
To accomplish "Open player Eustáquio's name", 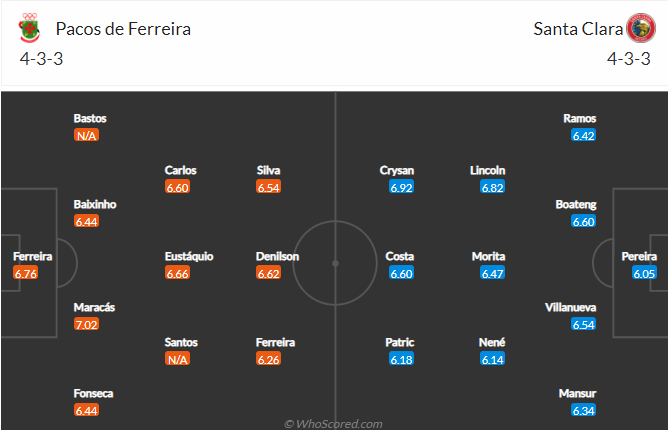I will 189,256.
